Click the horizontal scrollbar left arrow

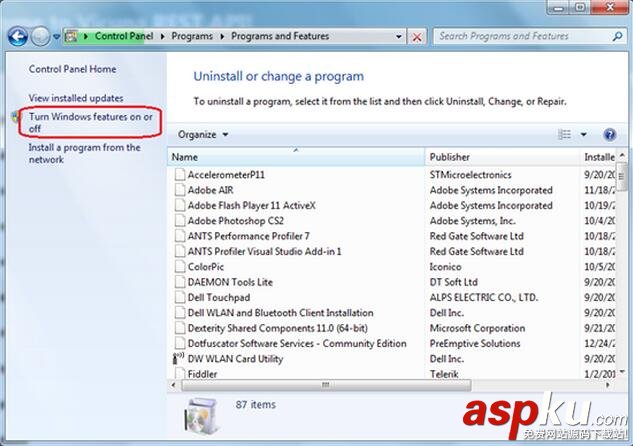point(174,385)
